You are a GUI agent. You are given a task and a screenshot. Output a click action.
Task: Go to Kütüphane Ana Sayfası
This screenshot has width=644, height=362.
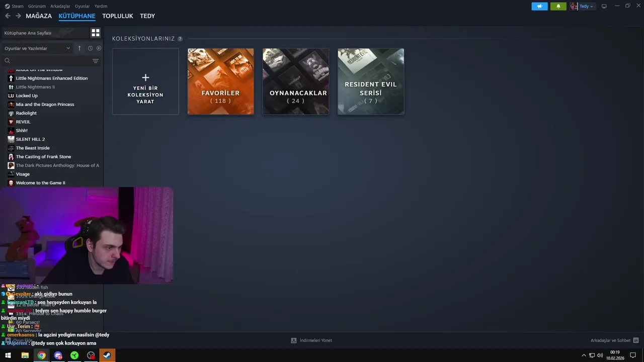[x=44, y=33]
